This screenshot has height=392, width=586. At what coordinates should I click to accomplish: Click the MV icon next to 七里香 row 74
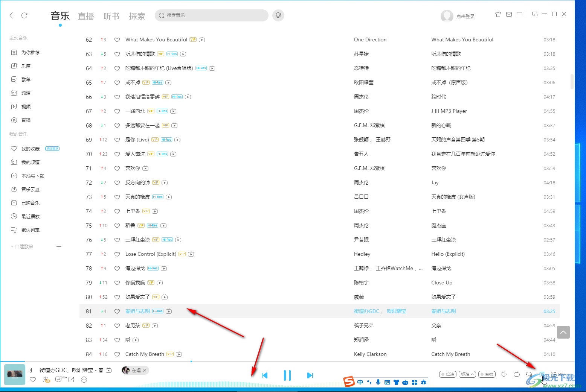(x=155, y=211)
